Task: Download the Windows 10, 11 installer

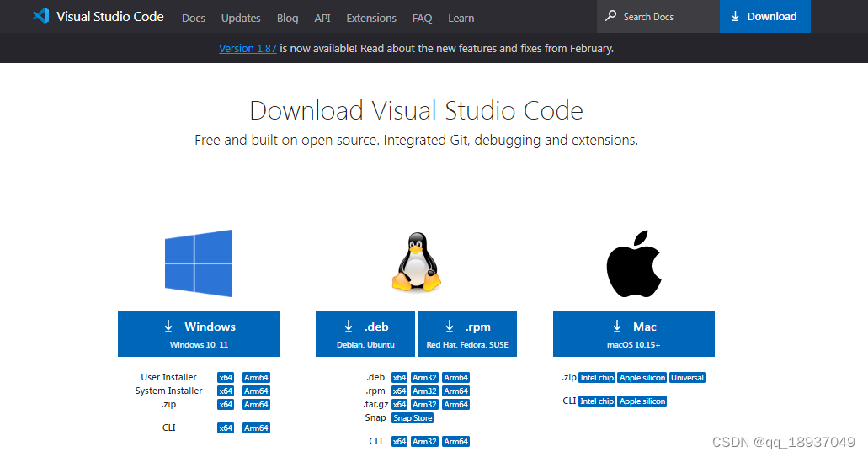Action: (199, 333)
